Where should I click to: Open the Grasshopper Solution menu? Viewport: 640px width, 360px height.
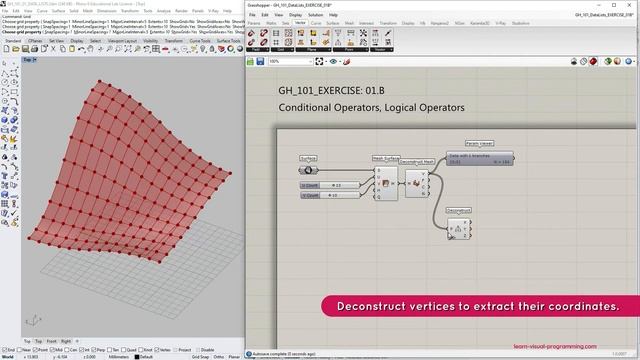pyautogui.click(x=316, y=15)
